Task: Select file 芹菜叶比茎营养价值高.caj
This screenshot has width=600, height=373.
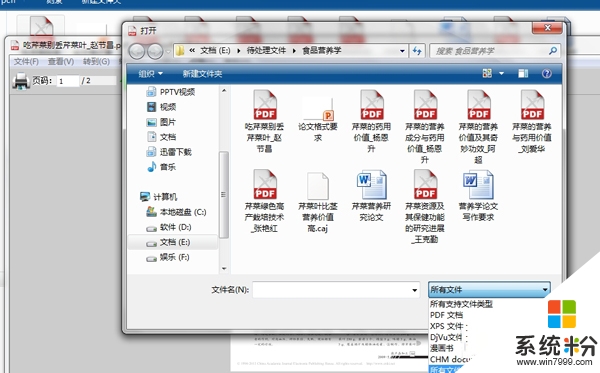Action: pyautogui.click(x=318, y=202)
